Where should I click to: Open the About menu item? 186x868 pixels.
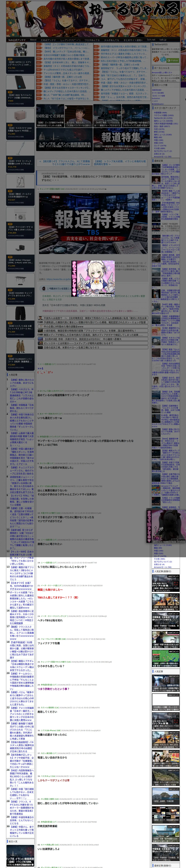point(33,40)
